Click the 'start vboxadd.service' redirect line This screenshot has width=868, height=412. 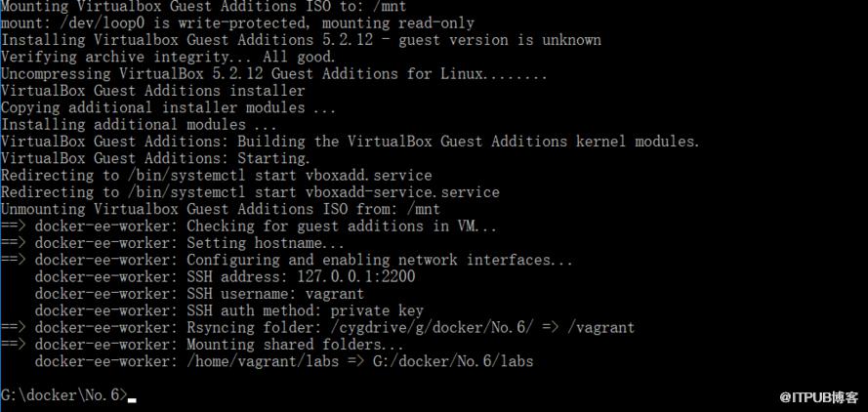217,176
